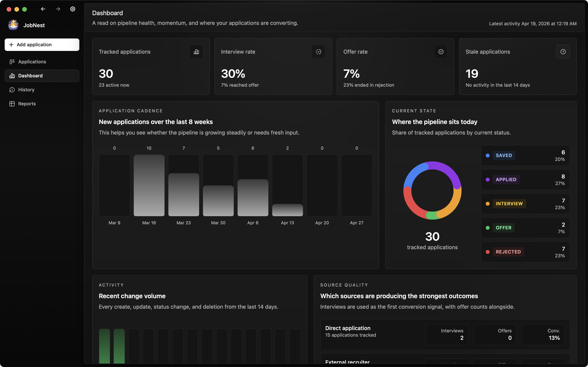This screenshot has height=367, width=588.
Task: Click the Apr 13 bar in cadence chart
Action: [x=287, y=210]
